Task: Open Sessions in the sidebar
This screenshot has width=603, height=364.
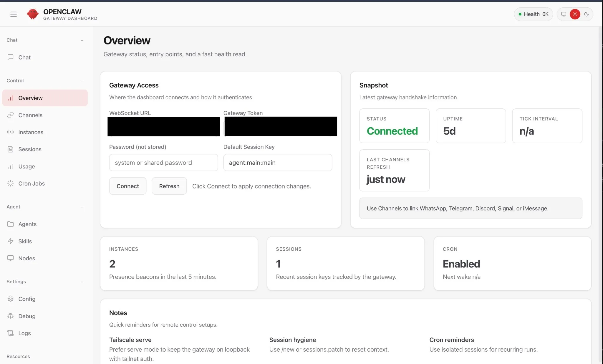Action: (45, 149)
